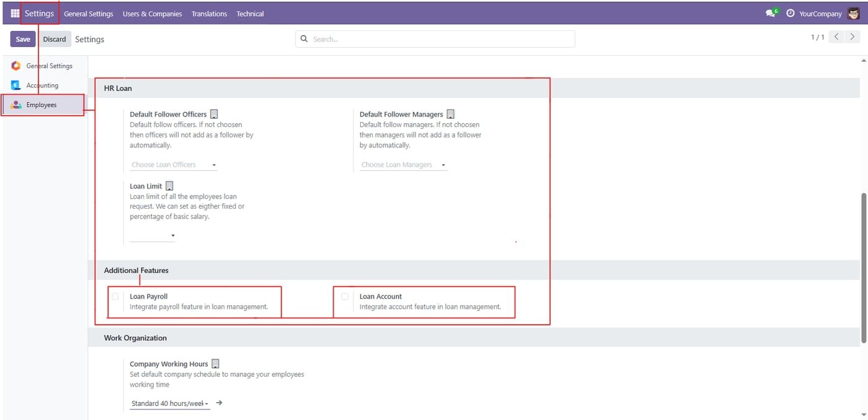Click the General Settings sidebar icon
The width and height of the screenshot is (868, 420).
click(16, 66)
